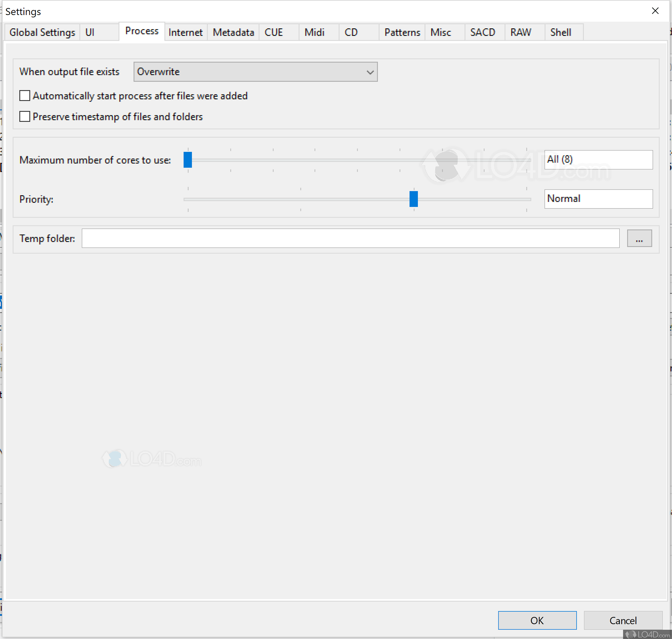Open the Midi settings tab
This screenshot has width=672, height=639.
(314, 32)
